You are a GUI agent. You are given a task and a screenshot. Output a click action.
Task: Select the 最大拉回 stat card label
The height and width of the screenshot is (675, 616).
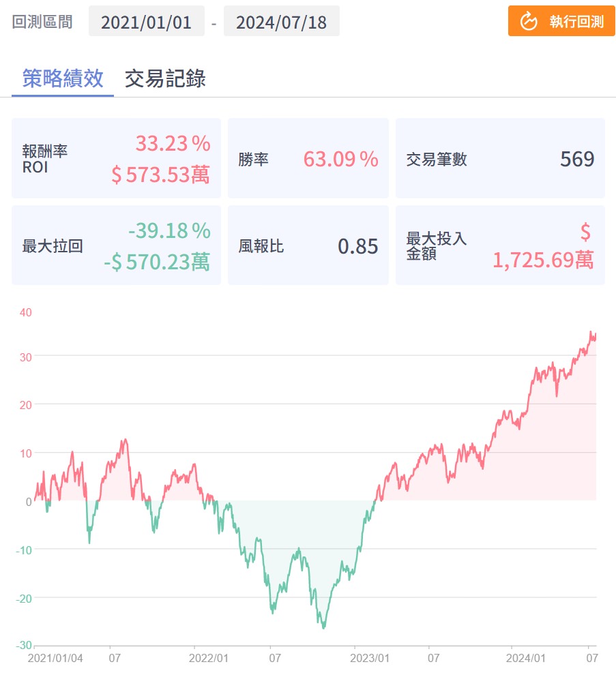point(53,245)
